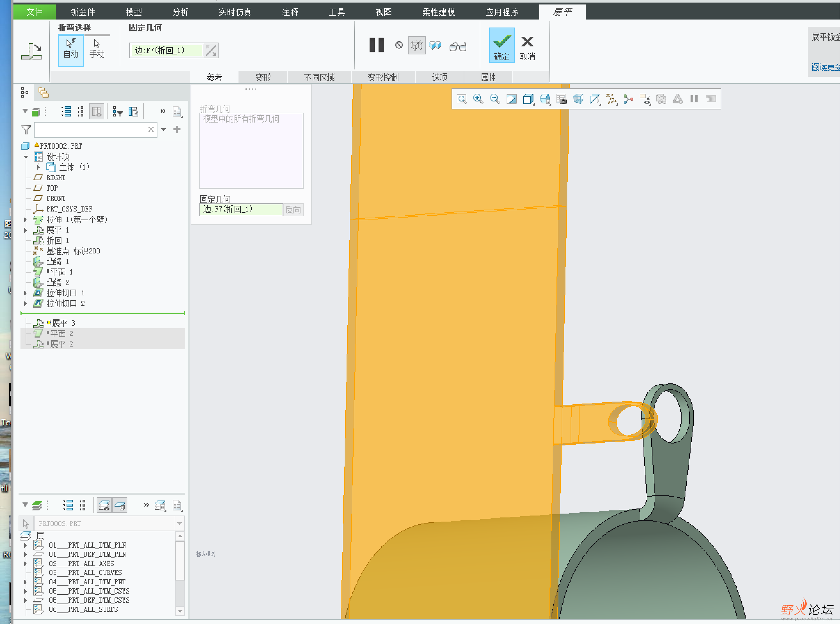This screenshot has height=624, width=840.
Task: Confirm the unbend with 确定
Action: [x=501, y=46]
